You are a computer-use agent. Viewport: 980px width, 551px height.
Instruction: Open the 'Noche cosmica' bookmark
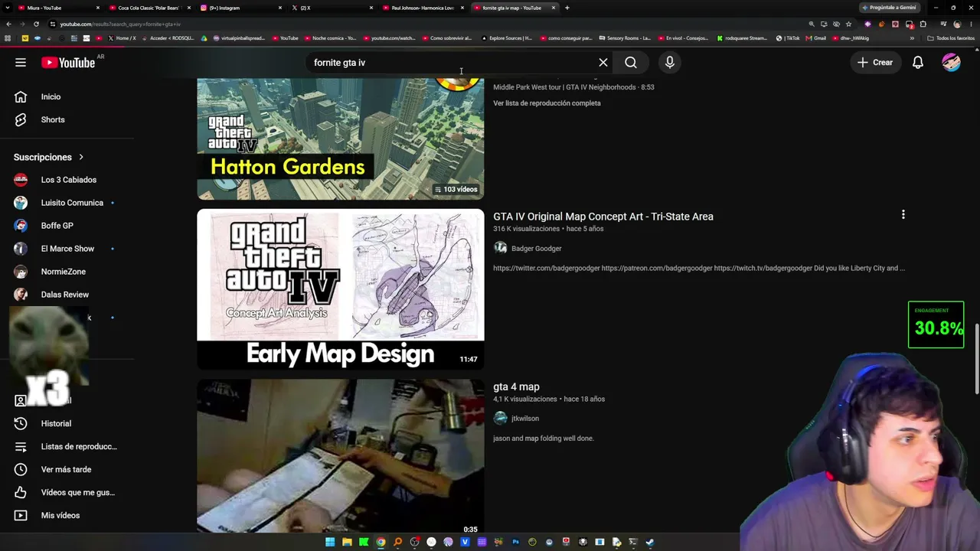pyautogui.click(x=330, y=38)
